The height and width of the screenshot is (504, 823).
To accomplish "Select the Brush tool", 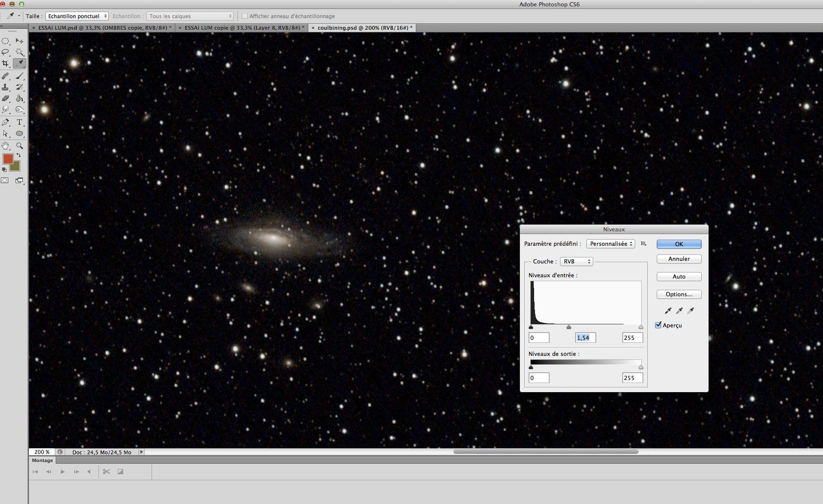I will pyautogui.click(x=19, y=76).
